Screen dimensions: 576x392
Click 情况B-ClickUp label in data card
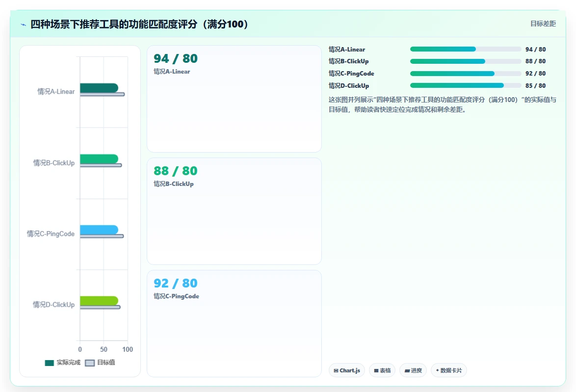[173, 183]
